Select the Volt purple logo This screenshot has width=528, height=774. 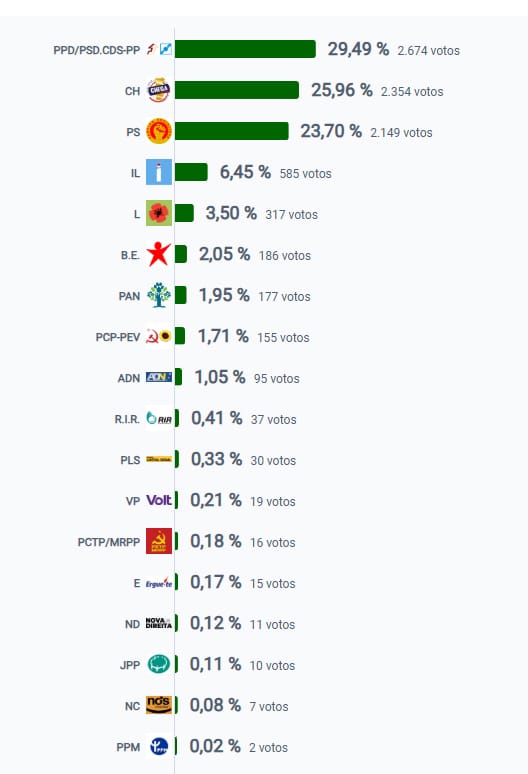click(x=159, y=500)
